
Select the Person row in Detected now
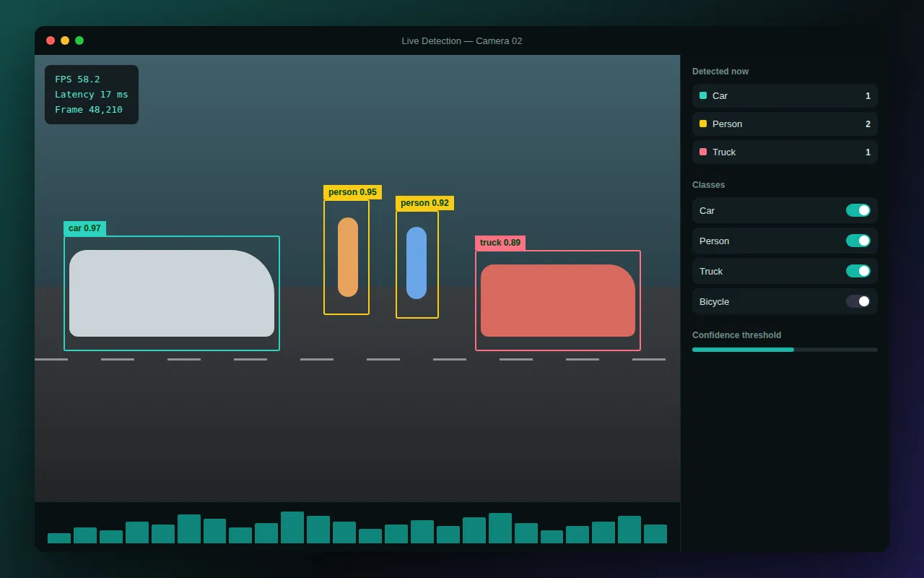click(785, 124)
